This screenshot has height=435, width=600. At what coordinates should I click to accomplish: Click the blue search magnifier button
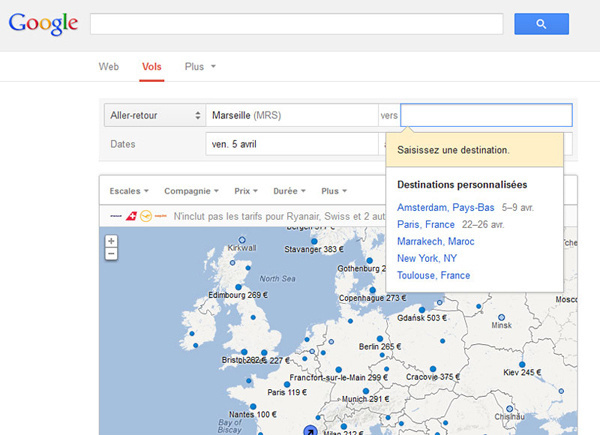click(541, 24)
